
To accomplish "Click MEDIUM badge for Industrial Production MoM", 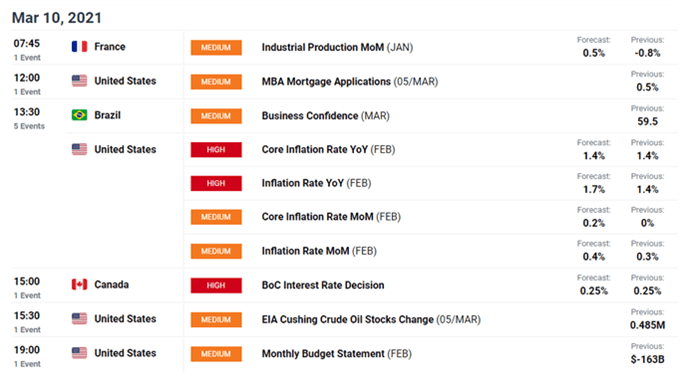I will click(x=216, y=48).
